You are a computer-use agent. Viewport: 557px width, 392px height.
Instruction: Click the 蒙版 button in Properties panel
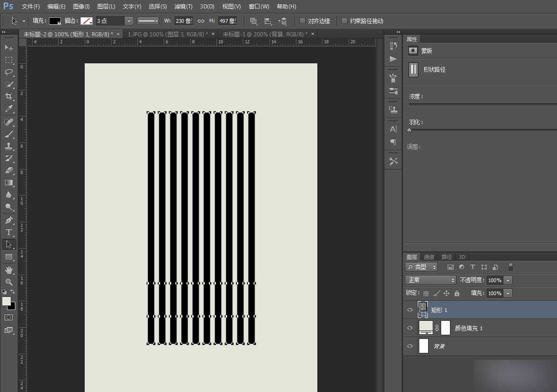413,51
